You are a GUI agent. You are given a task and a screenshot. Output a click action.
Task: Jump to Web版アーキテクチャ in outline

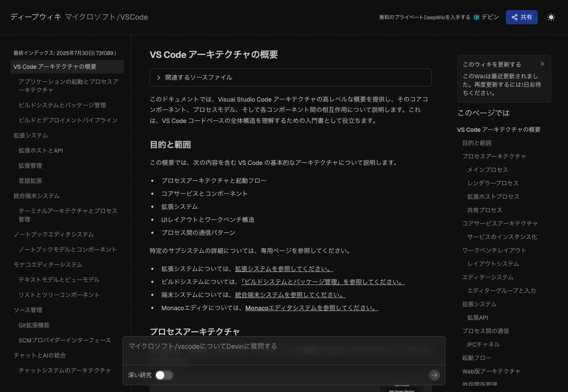tap(491, 371)
